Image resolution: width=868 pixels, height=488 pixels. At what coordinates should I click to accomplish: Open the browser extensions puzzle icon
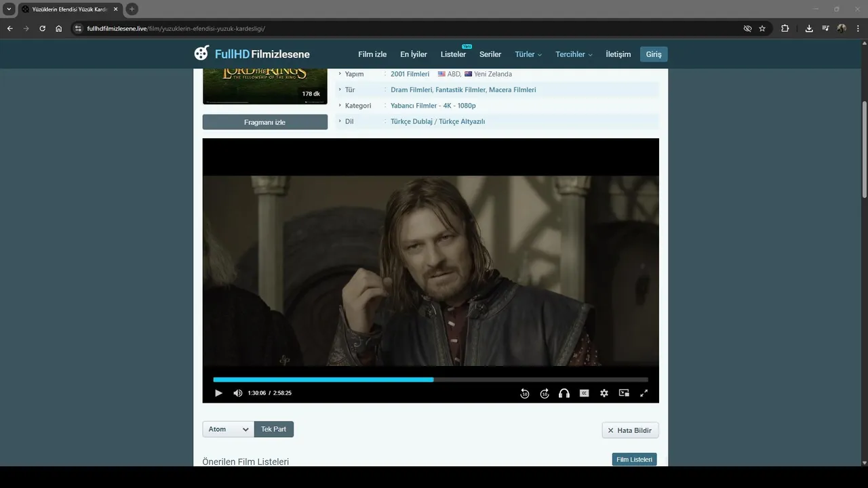coord(785,28)
